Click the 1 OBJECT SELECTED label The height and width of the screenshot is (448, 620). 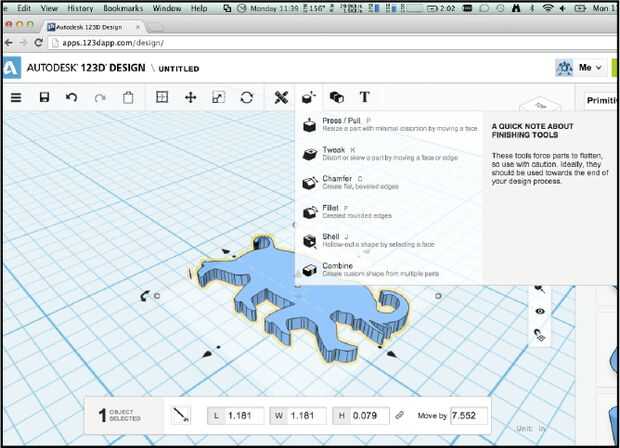(x=120, y=415)
